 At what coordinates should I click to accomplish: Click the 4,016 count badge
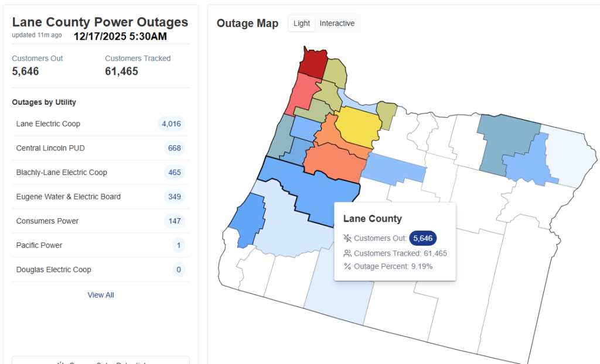pyautogui.click(x=172, y=123)
